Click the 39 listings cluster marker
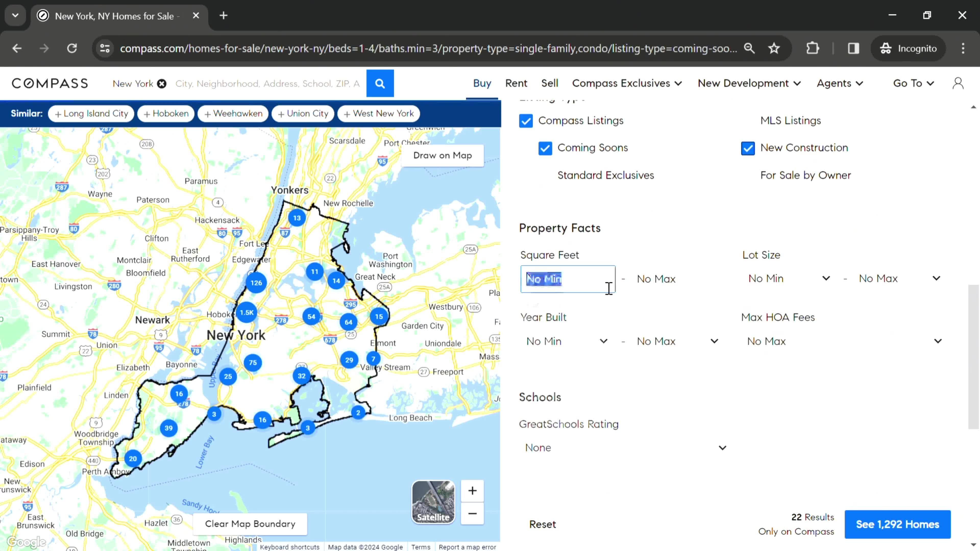Screen dimensions: 980x551 tap(168, 428)
